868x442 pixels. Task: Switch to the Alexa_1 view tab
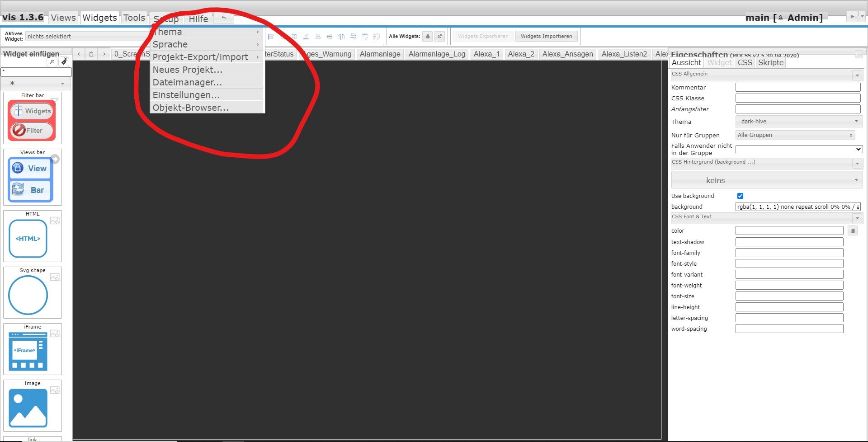pyautogui.click(x=486, y=54)
